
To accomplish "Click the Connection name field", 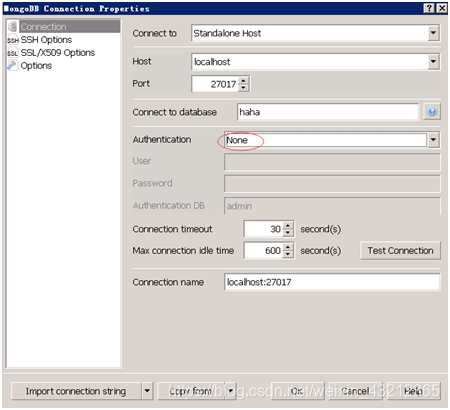I will click(x=332, y=282).
